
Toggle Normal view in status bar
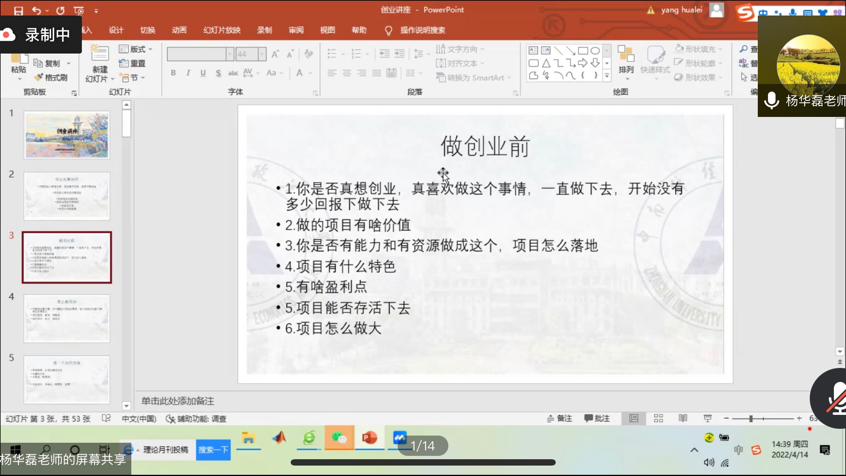[634, 419]
